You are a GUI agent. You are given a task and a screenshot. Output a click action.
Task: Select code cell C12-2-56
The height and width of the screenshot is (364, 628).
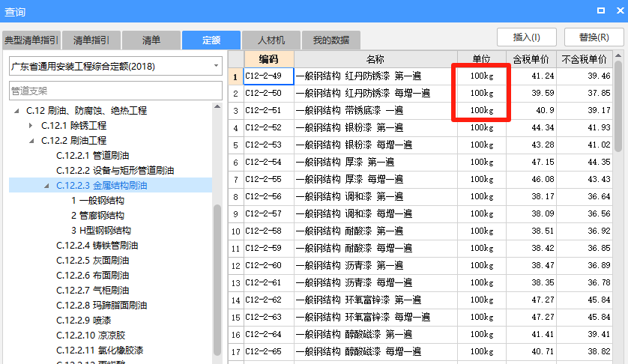click(269, 197)
